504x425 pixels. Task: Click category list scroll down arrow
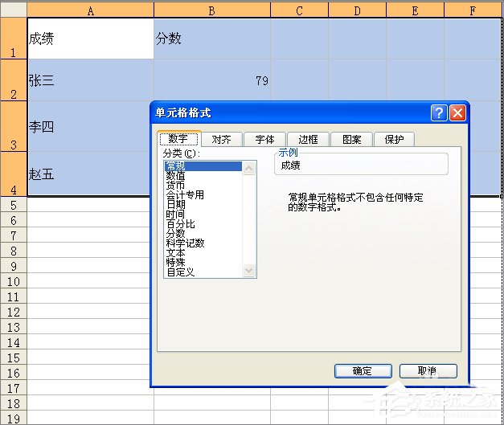pyautogui.click(x=249, y=271)
